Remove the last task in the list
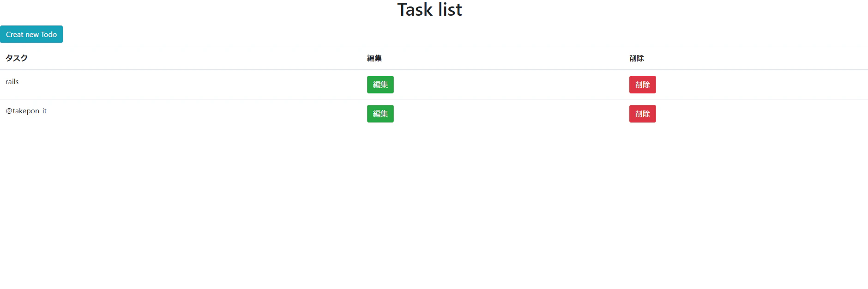Screen dimensions: 868x289 point(643,114)
